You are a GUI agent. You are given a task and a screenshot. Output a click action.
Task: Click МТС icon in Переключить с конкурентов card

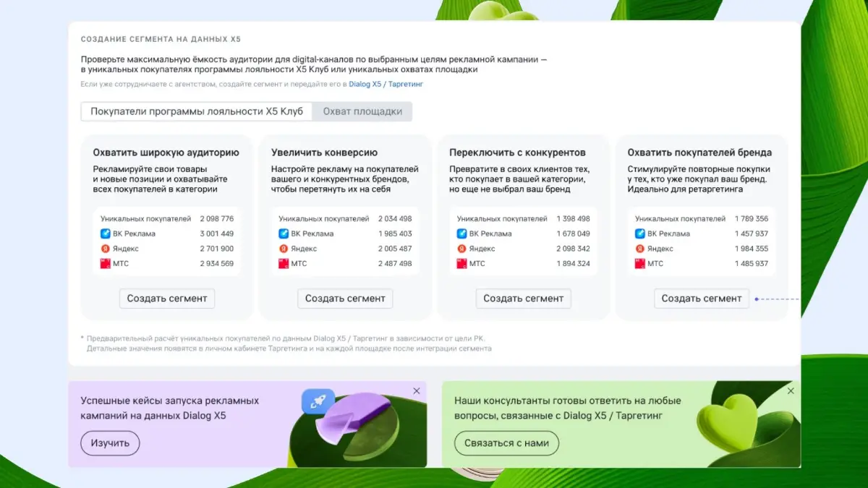(461, 264)
